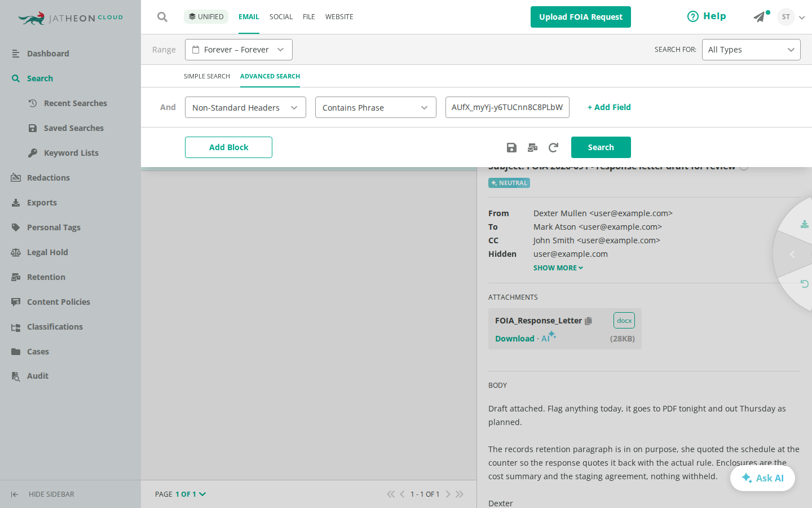Expand the ST user account menu
812x508 pixels.
(791, 17)
